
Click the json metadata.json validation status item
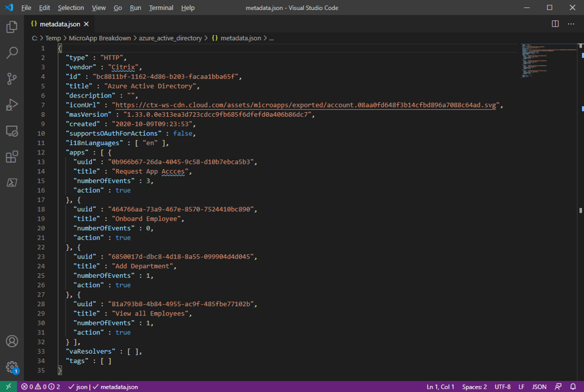[103, 387]
